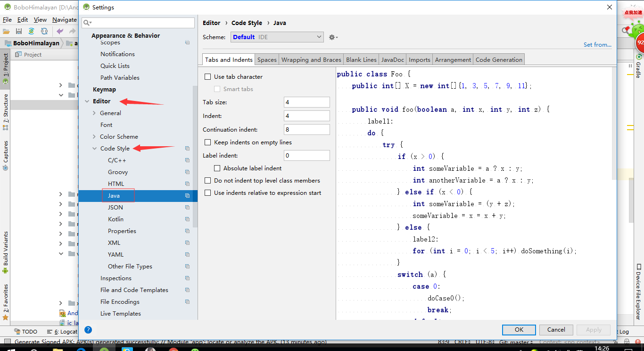The image size is (644, 351).
Task: Click the Open folder toolbar icon in main window
Action: coord(6,31)
